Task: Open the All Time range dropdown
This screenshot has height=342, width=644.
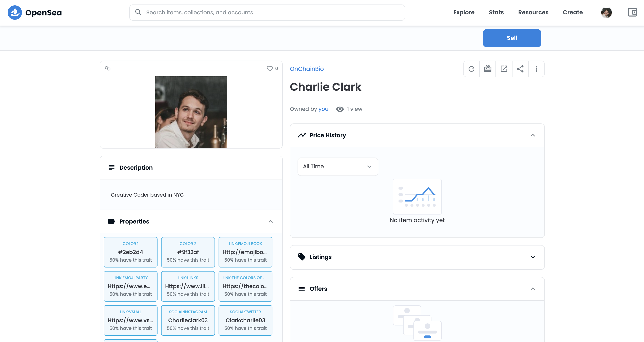Action: click(337, 167)
